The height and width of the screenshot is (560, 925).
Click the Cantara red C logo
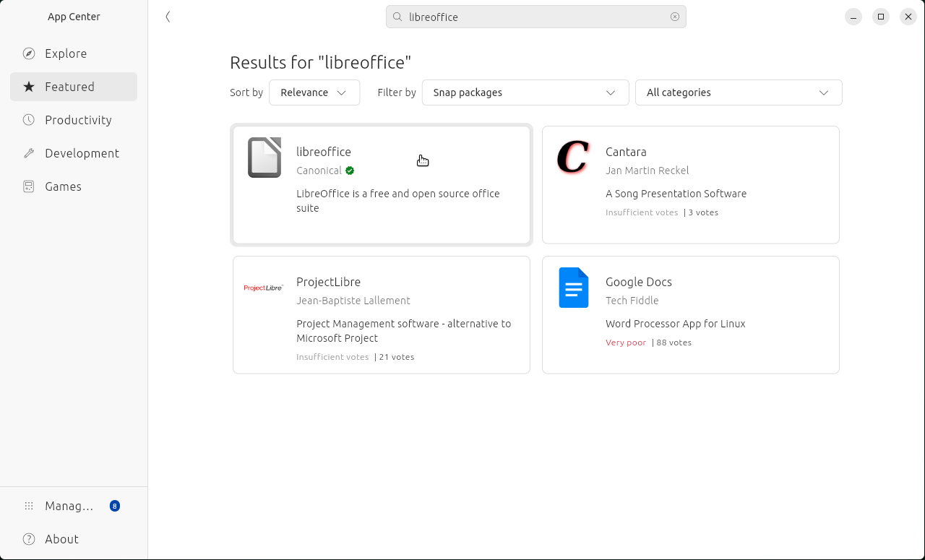click(574, 158)
